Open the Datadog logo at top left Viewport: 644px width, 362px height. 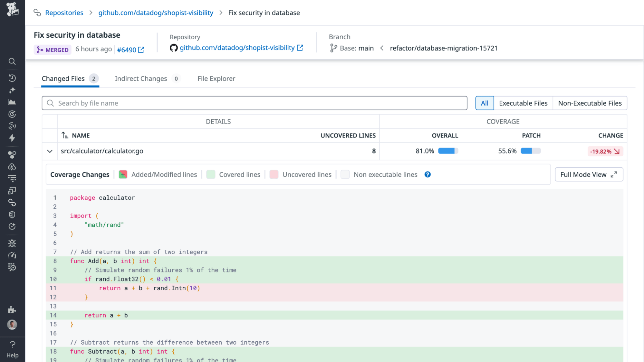click(12, 10)
